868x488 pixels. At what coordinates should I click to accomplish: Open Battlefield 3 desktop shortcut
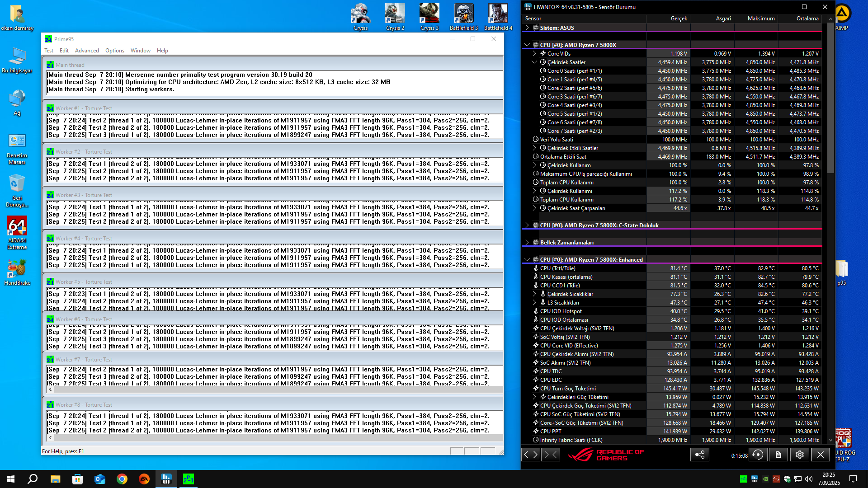point(464,17)
